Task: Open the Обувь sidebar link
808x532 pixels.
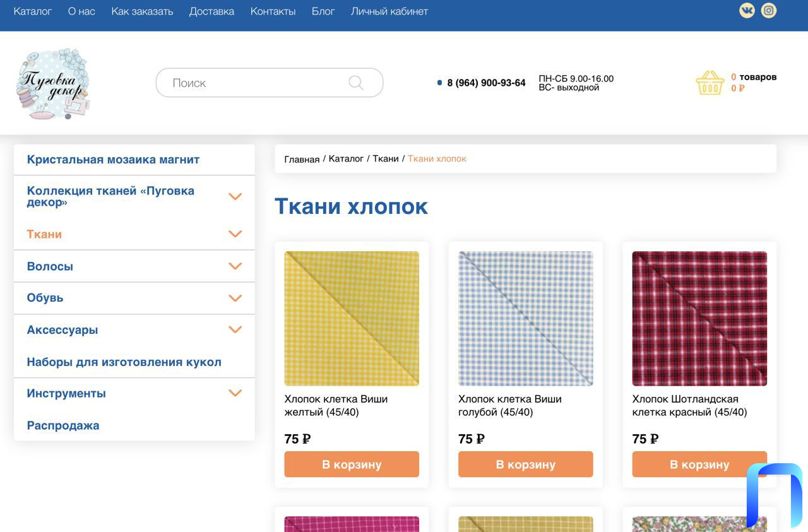Action: click(x=45, y=298)
